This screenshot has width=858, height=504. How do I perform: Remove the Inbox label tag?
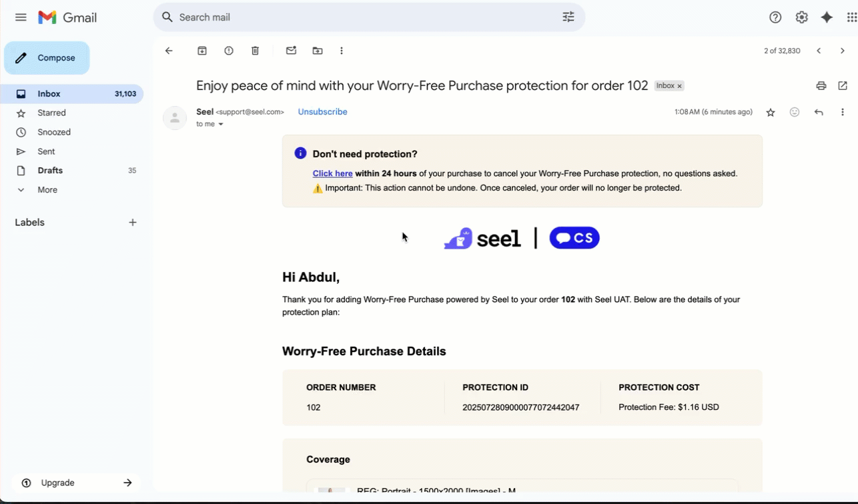(x=680, y=86)
